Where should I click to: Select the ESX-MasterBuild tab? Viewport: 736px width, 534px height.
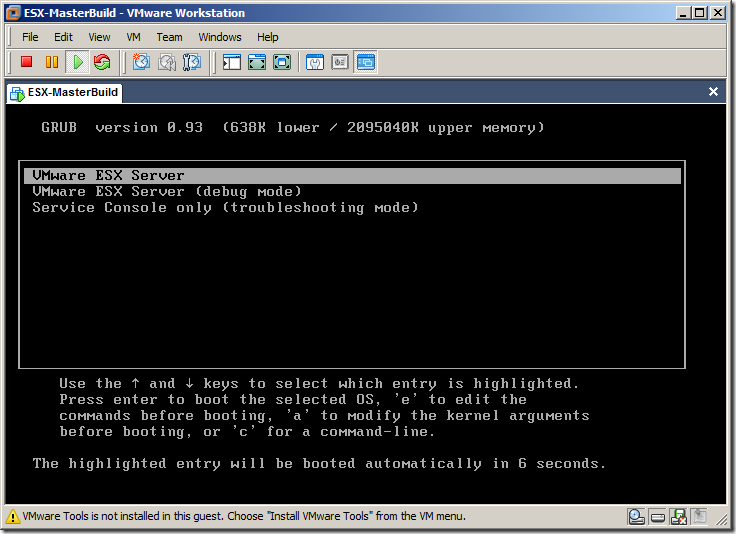pos(65,92)
